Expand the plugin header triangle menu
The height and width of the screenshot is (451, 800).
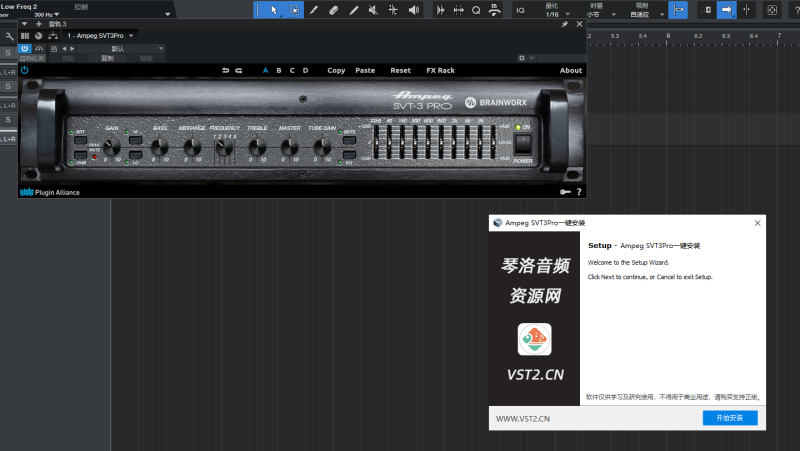point(24,24)
